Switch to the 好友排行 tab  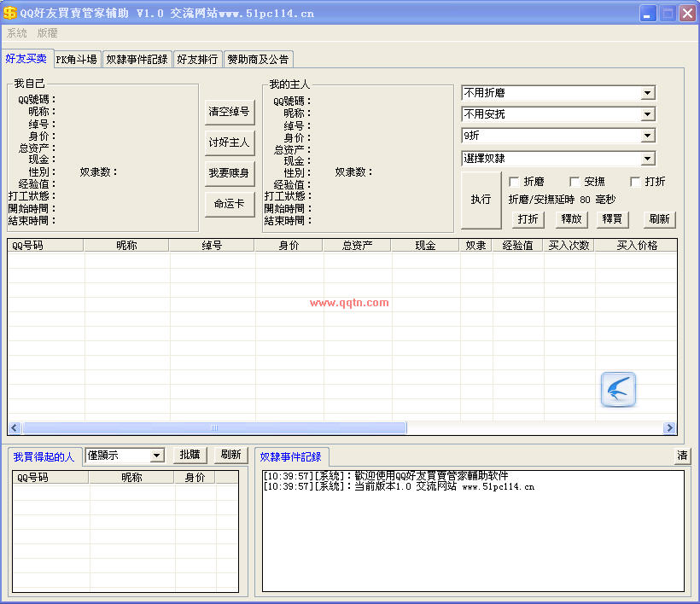pyautogui.click(x=197, y=60)
